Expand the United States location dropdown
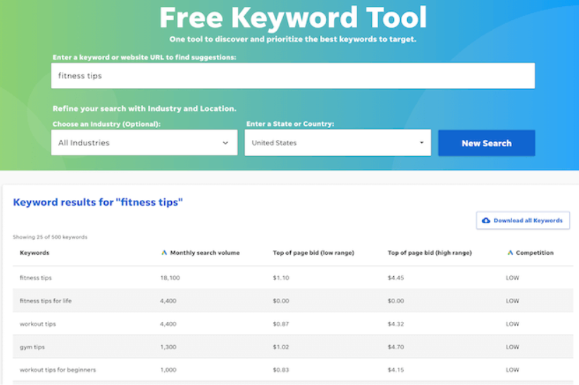579x385 pixels. pyautogui.click(x=338, y=142)
